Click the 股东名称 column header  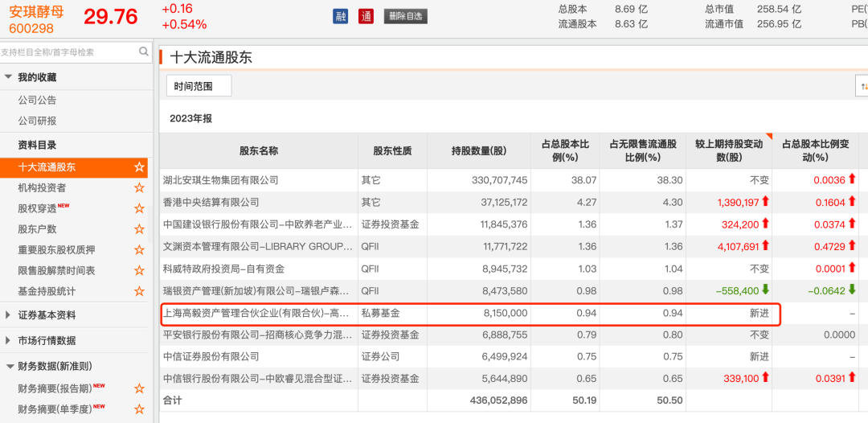(259, 150)
